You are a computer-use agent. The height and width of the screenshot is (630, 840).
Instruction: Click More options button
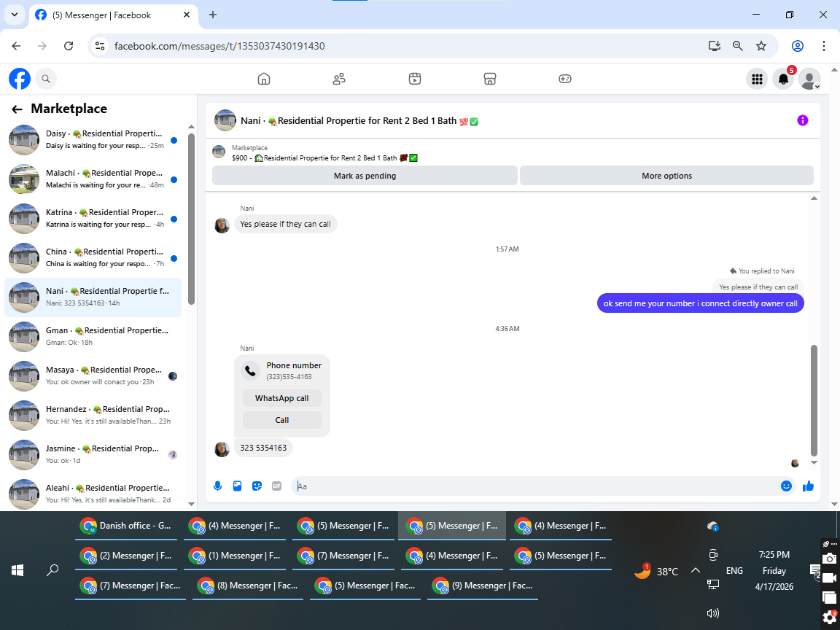(666, 176)
